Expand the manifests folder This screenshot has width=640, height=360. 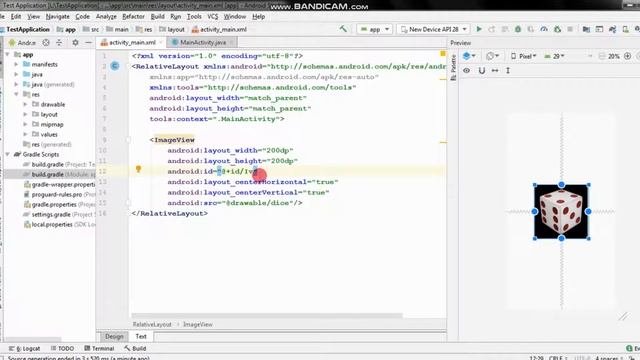[16, 64]
